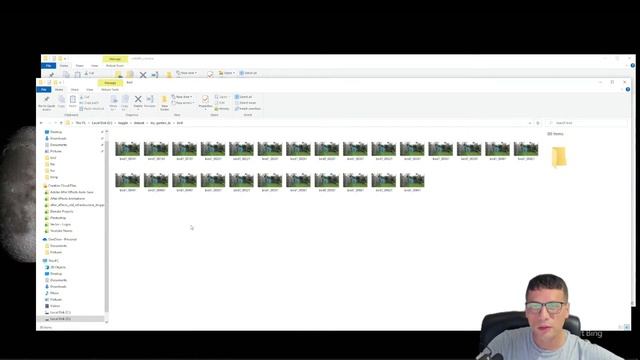Click Open in the ribbon Open group

click(x=221, y=97)
